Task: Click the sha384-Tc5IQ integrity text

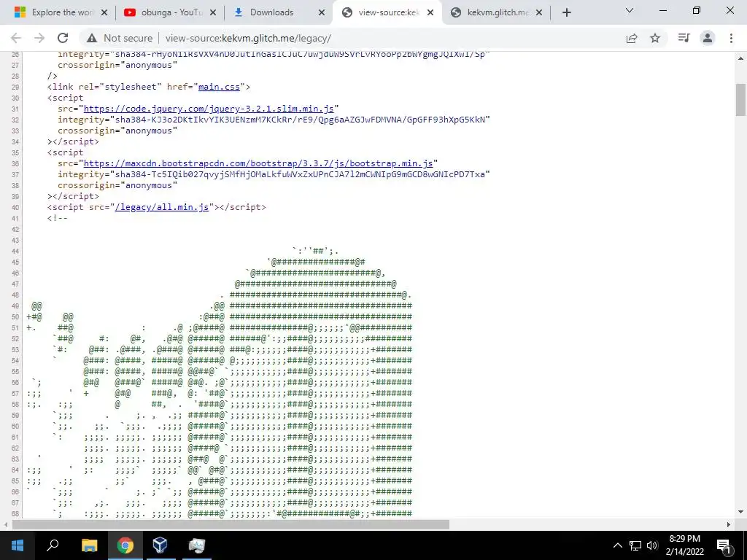Action: click(302, 174)
